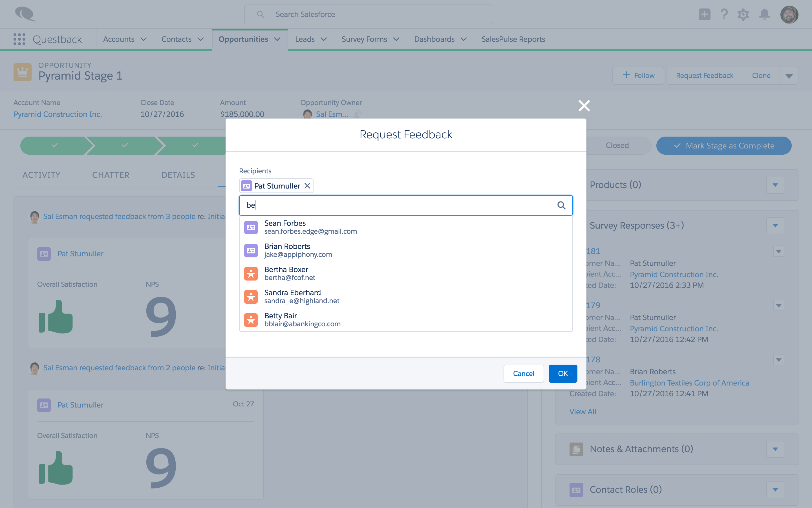The height and width of the screenshot is (508, 812).
Task: Click the Cancel button
Action: click(x=524, y=374)
